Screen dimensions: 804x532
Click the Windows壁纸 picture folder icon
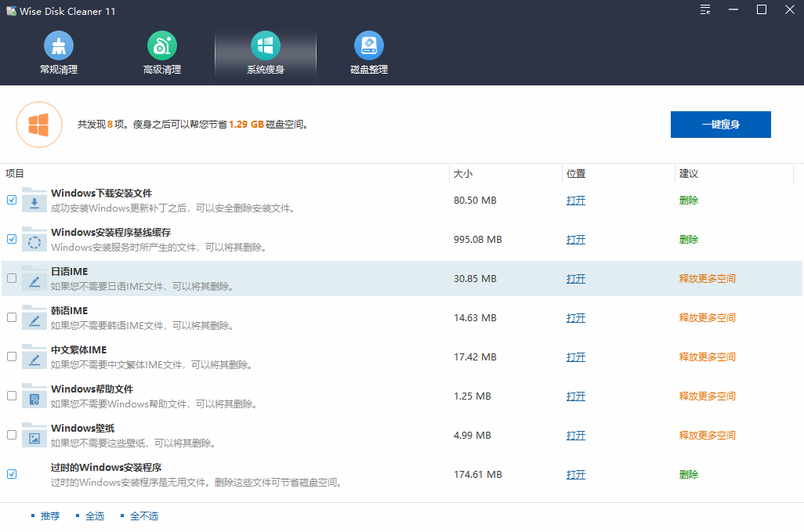pyautogui.click(x=34, y=435)
